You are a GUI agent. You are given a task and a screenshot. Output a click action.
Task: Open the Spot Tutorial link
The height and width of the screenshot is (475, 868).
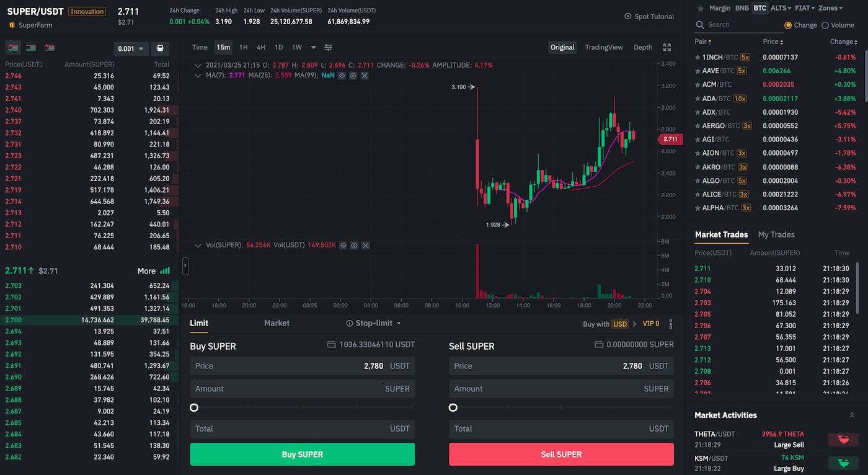649,17
